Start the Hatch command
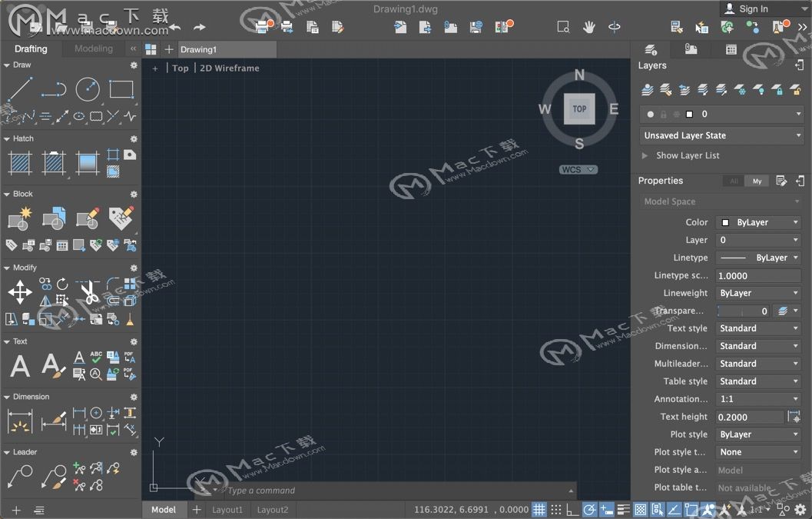This screenshot has height=519, width=812. coord(20,163)
